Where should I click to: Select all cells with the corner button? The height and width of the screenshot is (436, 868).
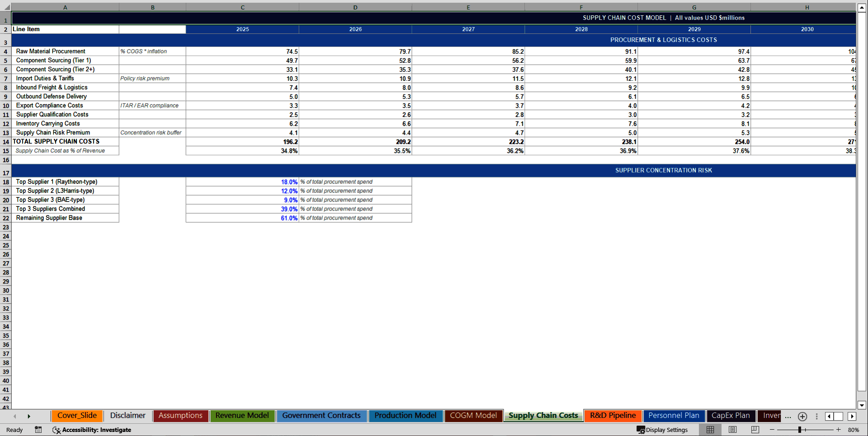(6, 7)
